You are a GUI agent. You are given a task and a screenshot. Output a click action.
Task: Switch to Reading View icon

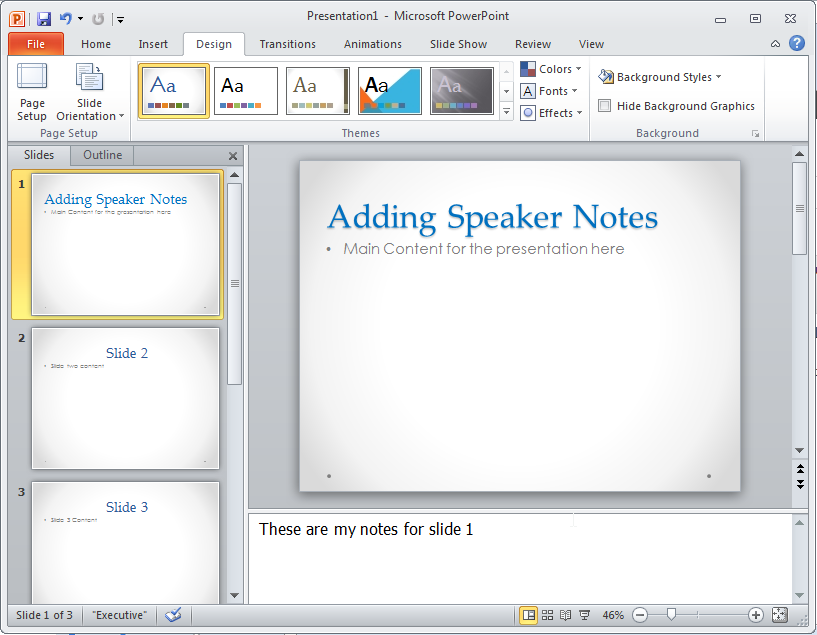tap(565, 615)
